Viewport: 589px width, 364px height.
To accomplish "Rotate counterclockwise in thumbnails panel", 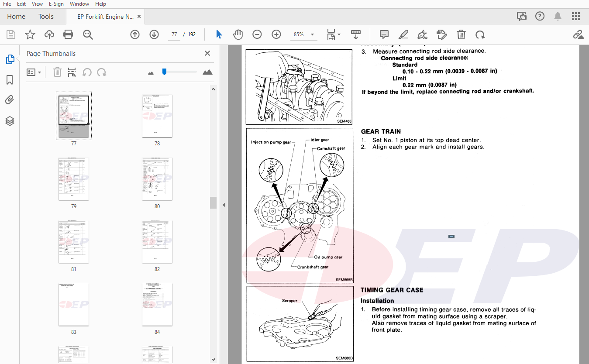I will pos(87,72).
